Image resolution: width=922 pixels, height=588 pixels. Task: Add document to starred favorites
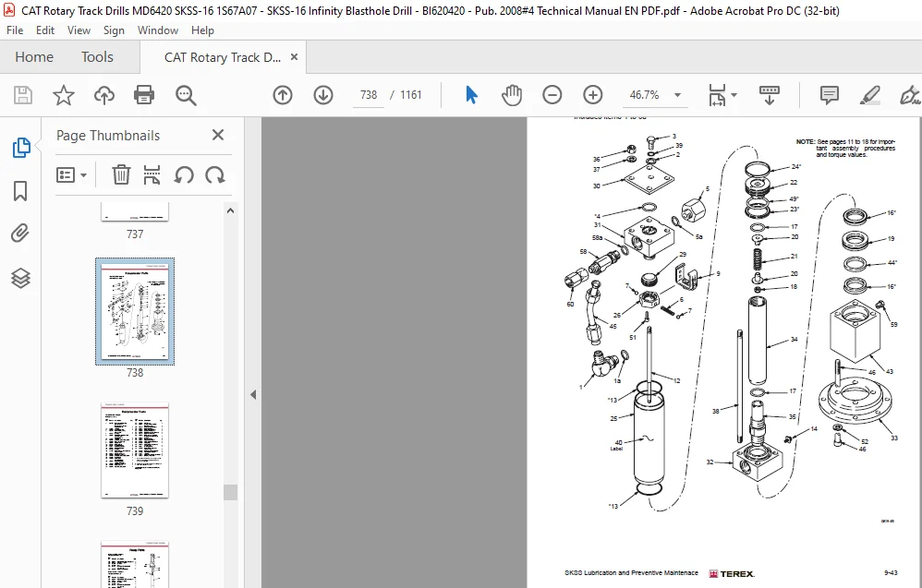coord(64,94)
